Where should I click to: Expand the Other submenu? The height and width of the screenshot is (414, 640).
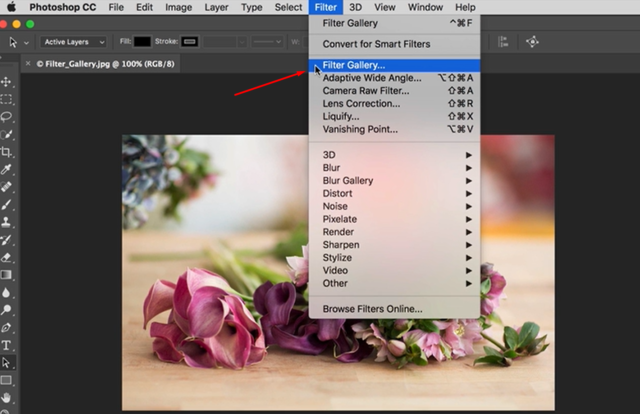pos(394,283)
